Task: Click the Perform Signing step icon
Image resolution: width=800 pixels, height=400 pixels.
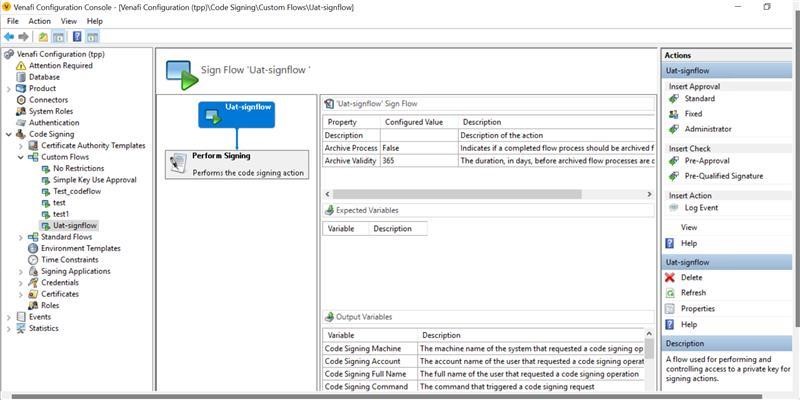Action: pyautogui.click(x=178, y=164)
